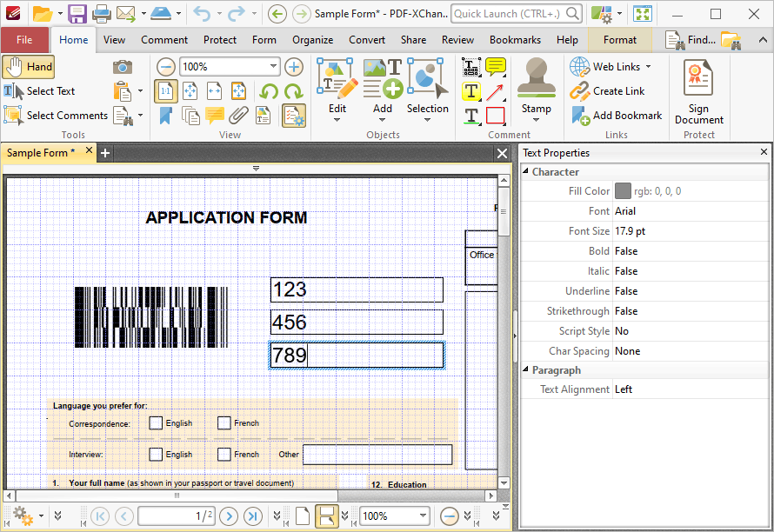The height and width of the screenshot is (532, 774).
Task: Open the Stamp dropdown arrow
Action: [x=536, y=119]
